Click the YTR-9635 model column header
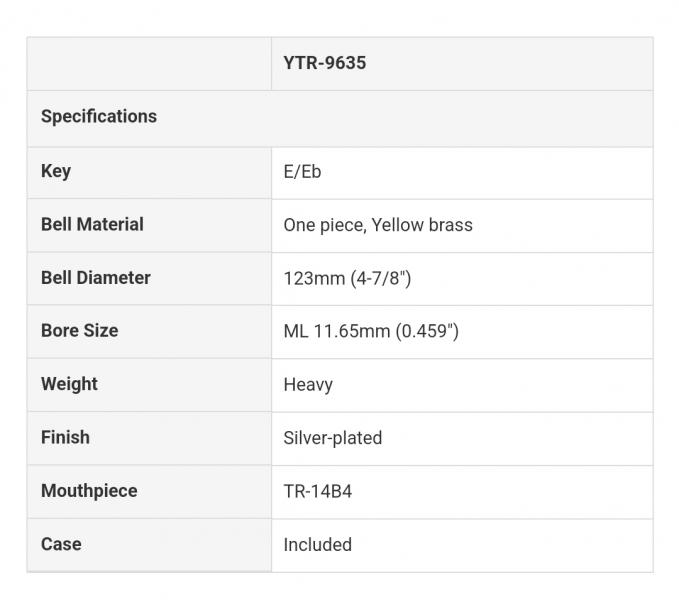Image resolution: width=679 pixels, height=600 pixels. coord(325,63)
